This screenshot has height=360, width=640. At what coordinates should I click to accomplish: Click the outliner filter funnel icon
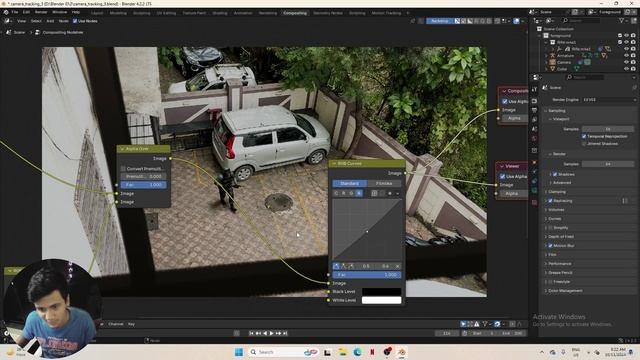(622, 20)
